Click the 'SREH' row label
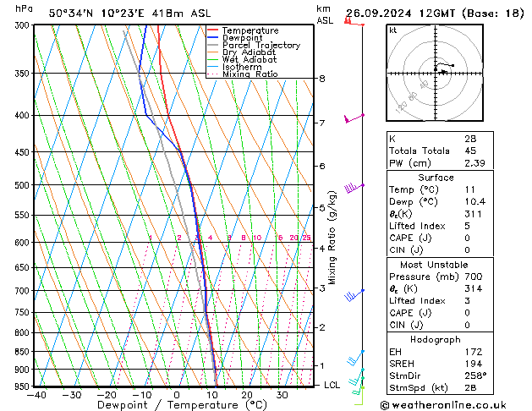The height and width of the screenshot is (411, 532). tap(402, 364)
